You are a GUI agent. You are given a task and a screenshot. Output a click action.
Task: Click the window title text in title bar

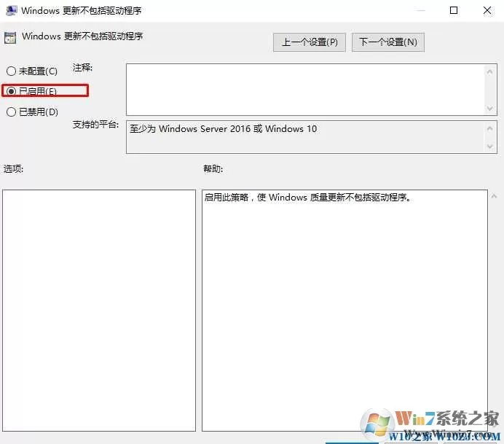[x=82, y=11]
